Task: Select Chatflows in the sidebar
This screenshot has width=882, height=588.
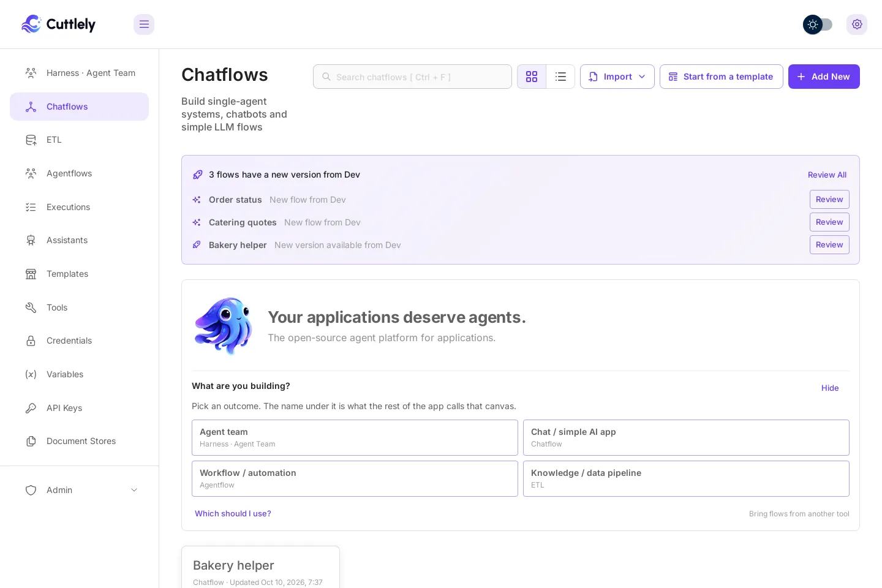Action: (80, 107)
